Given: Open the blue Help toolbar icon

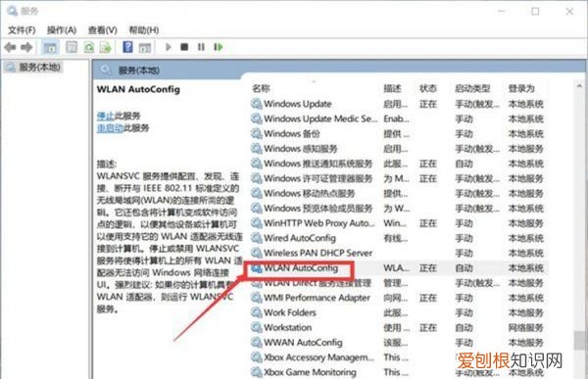Looking at the screenshot, I should pyautogui.click(x=127, y=47).
